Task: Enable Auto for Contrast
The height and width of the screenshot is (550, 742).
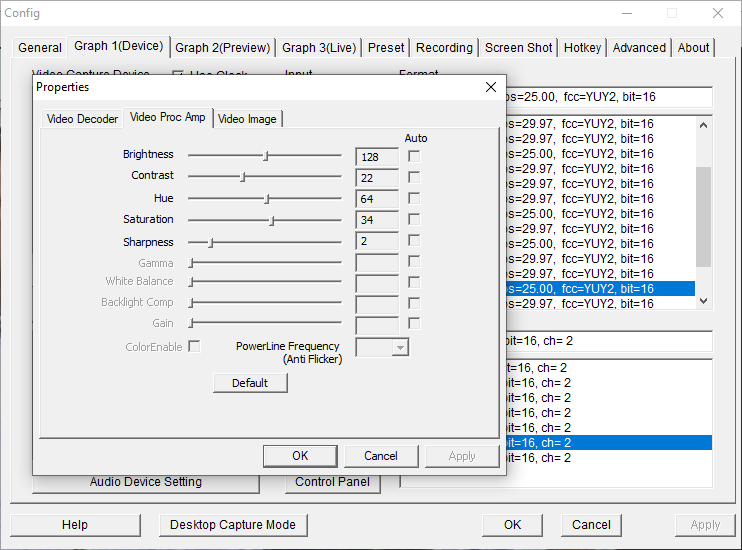Action: tap(414, 177)
